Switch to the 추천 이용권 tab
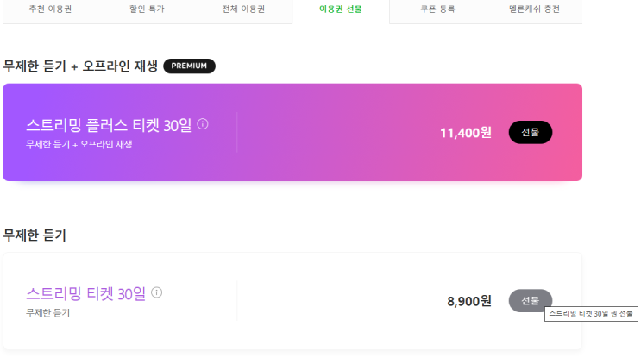 pos(50,9)
